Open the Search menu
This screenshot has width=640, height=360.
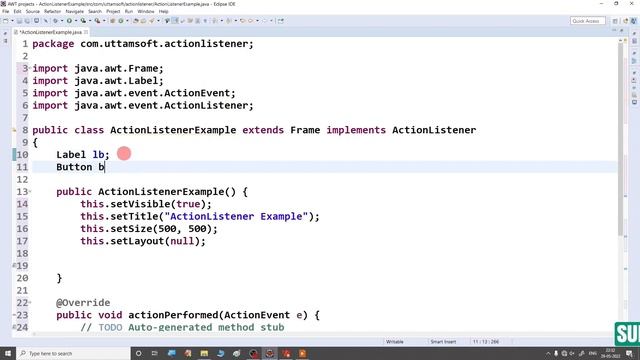[95, 11]
